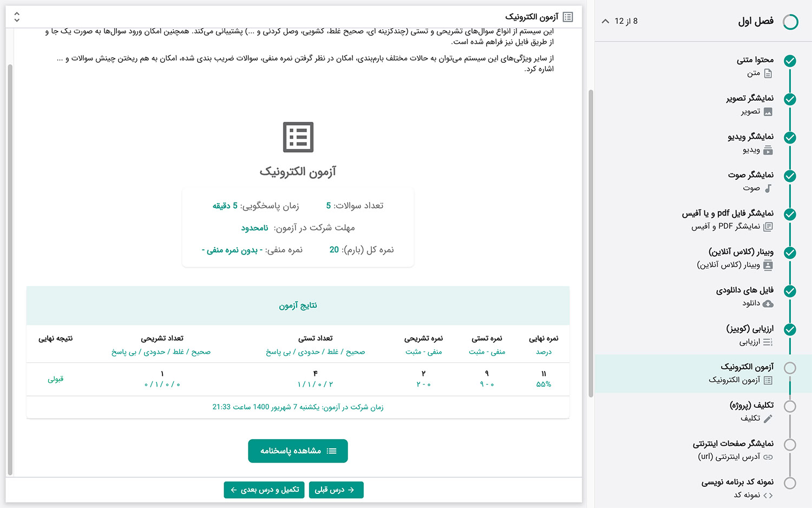Toggle completed checkmark for ارزیابی (کوییز)
Screen dimensions: 812x508
(790, 329)
